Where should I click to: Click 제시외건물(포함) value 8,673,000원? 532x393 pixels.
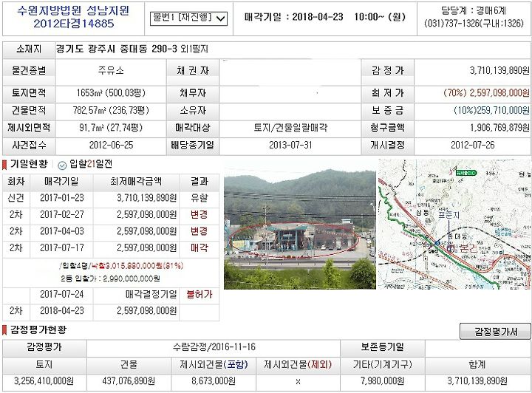tap(214, 381)
